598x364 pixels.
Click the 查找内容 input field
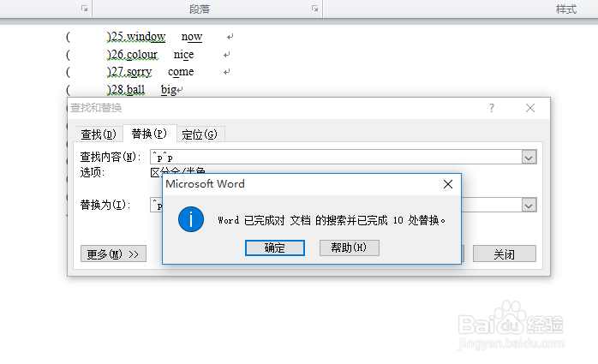pos(336,157)
